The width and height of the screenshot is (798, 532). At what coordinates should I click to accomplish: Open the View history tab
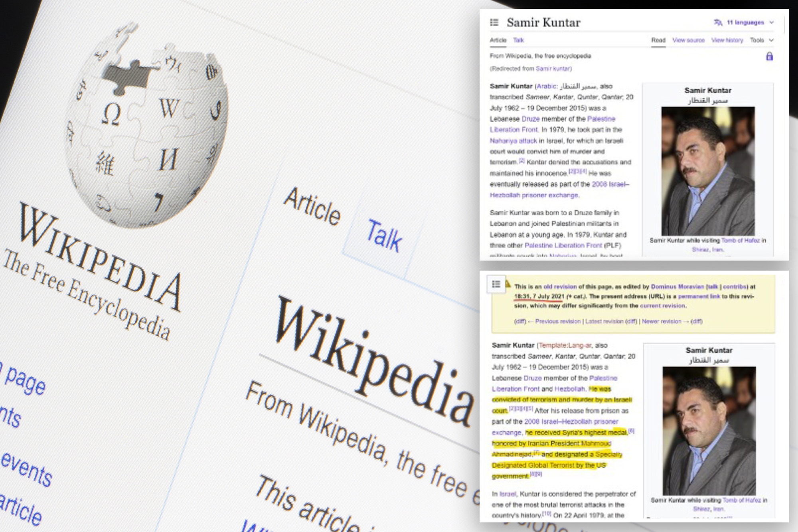click(x=727, y=40)
